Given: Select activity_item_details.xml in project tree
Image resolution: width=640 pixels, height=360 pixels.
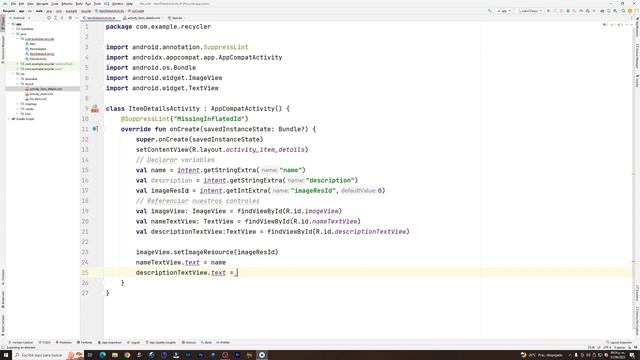Looking at the screenshot, I should point(44,89).
